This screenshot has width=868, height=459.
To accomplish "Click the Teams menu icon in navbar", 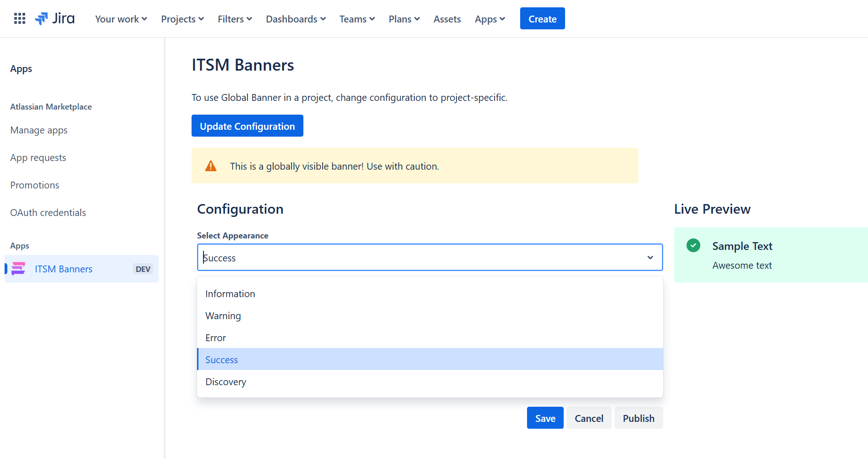I will [x=373, y=19].
